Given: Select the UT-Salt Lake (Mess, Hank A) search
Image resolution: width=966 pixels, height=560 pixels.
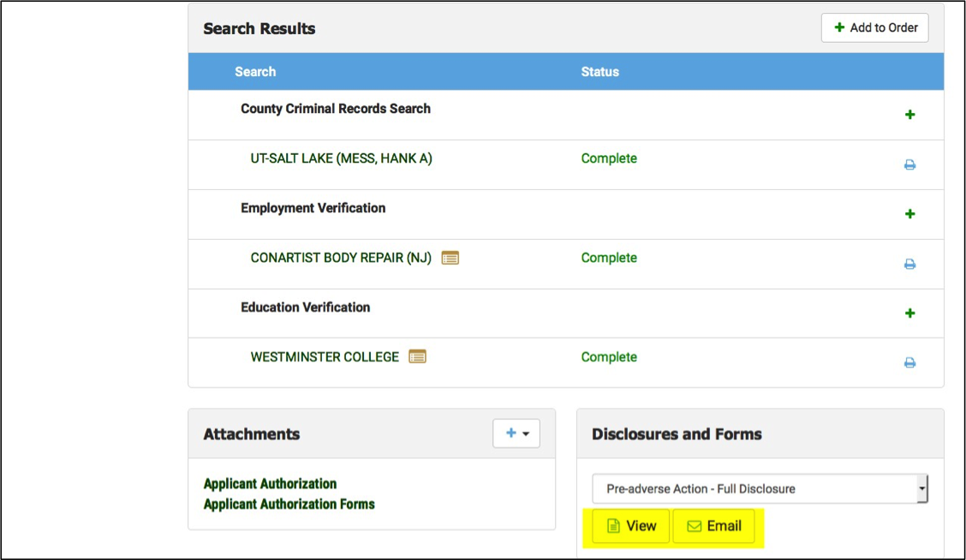Looking at the screenshot, I should pos(341,158).
